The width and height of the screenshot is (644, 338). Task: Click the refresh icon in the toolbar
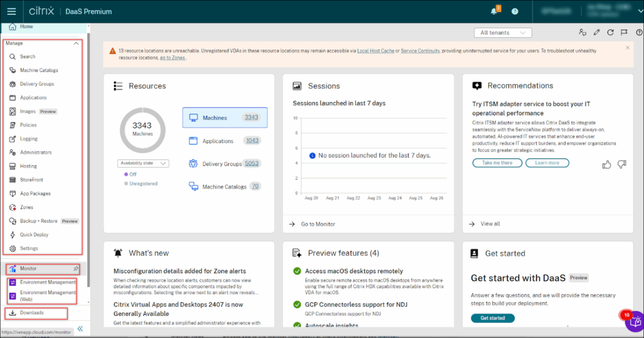[x=610, y=33]
